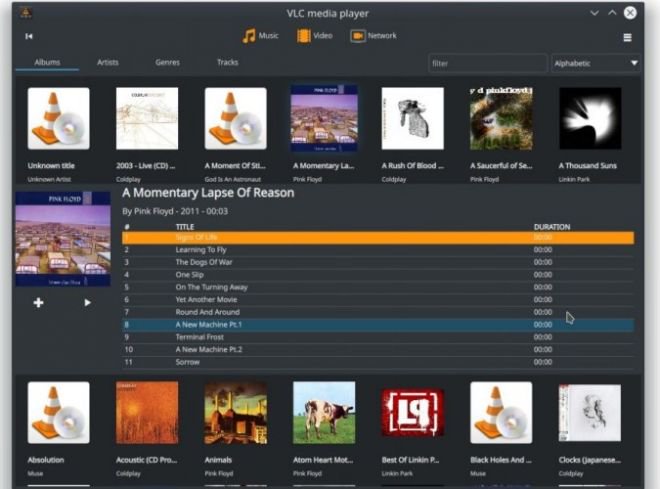Open the hamburger menu
Viewport: 660px width, 489px height.
(627, 37)
